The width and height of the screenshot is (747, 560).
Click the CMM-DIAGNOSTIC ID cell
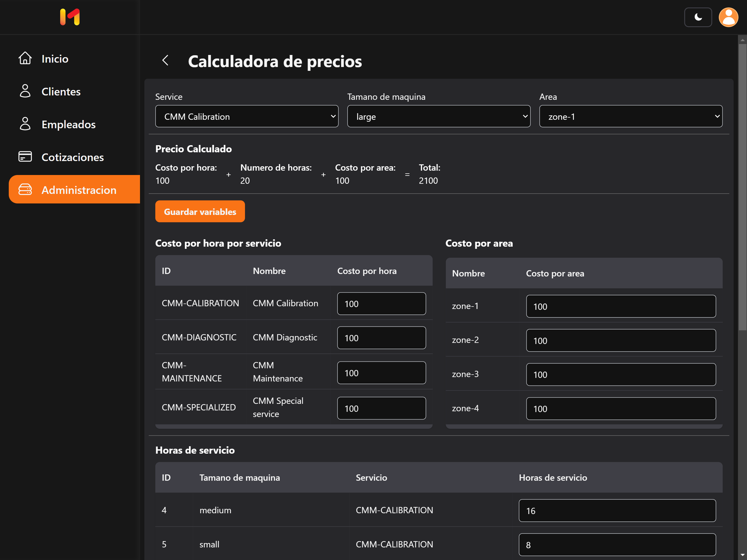click(x=200, y=337)
